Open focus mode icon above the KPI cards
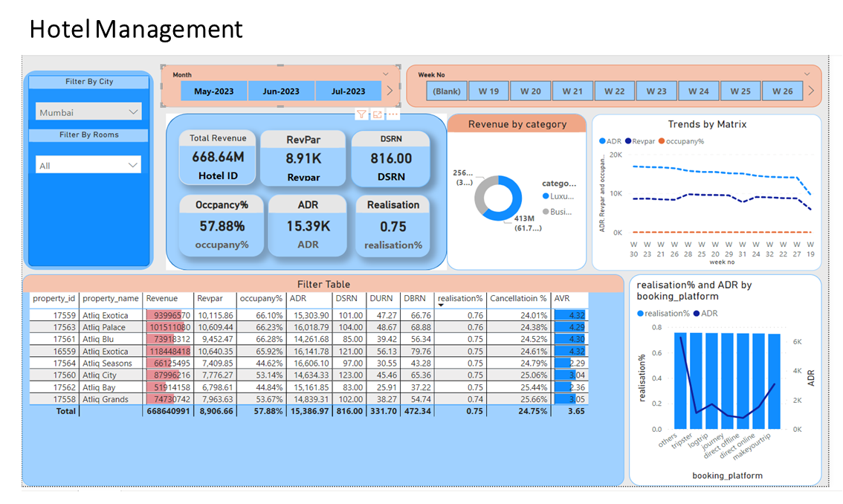Screen dimensions: 843x504 [x=378, y=114]
